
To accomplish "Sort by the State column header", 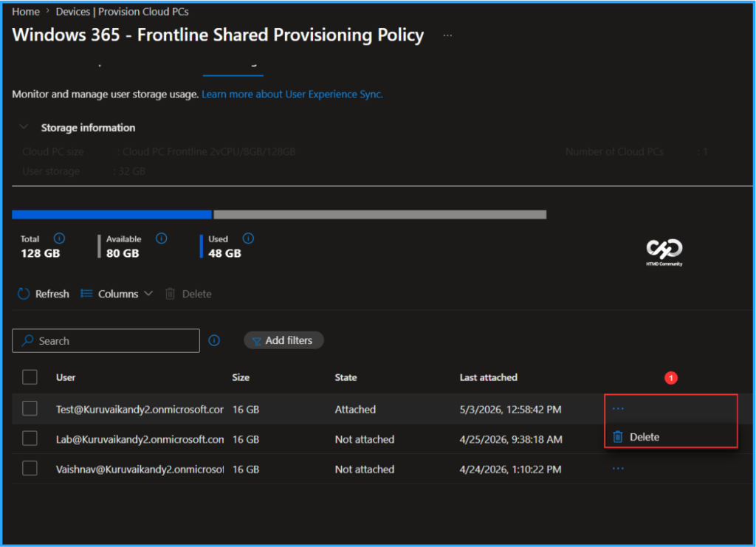I will click(346, 377).
